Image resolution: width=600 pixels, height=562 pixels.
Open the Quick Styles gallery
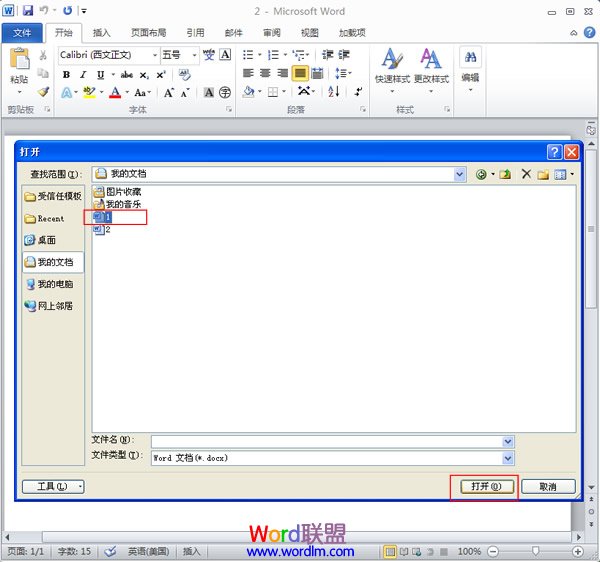[392, 70]
